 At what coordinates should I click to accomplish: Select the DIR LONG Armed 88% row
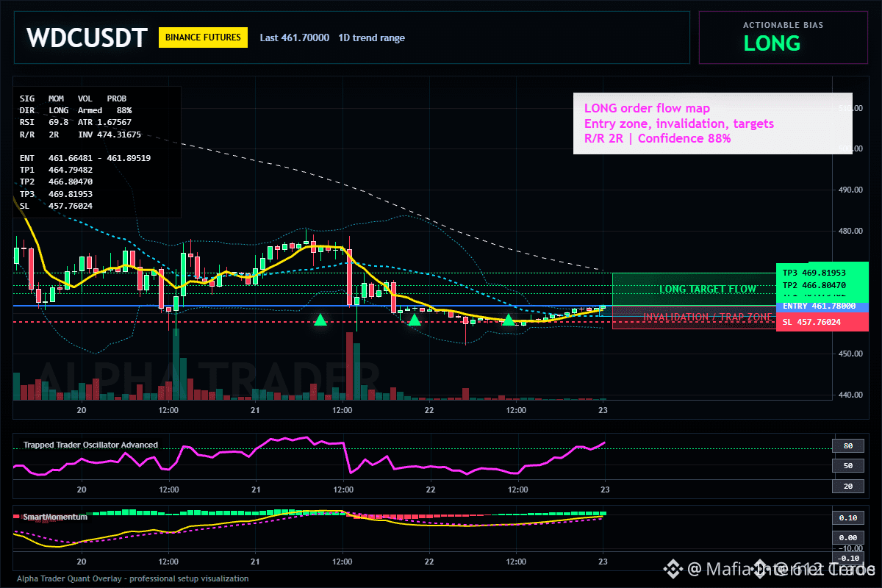point(76,110)
